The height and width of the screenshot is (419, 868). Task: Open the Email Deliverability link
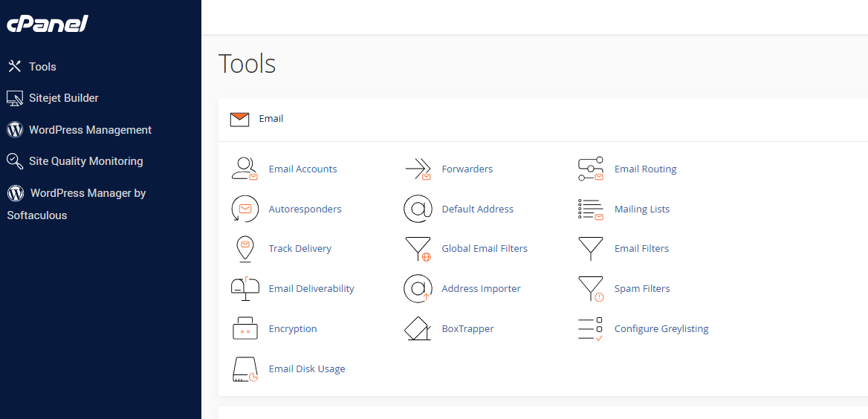311,288
